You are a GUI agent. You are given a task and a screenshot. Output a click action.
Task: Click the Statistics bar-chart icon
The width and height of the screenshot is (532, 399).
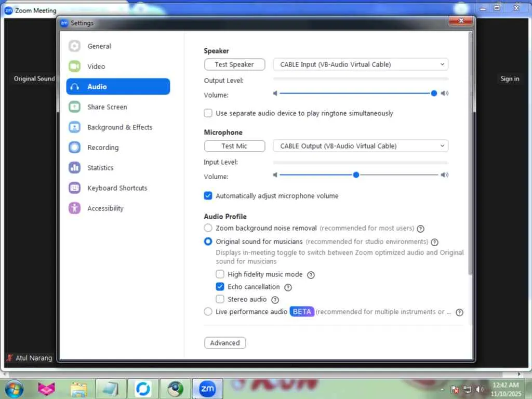(75, 168)
